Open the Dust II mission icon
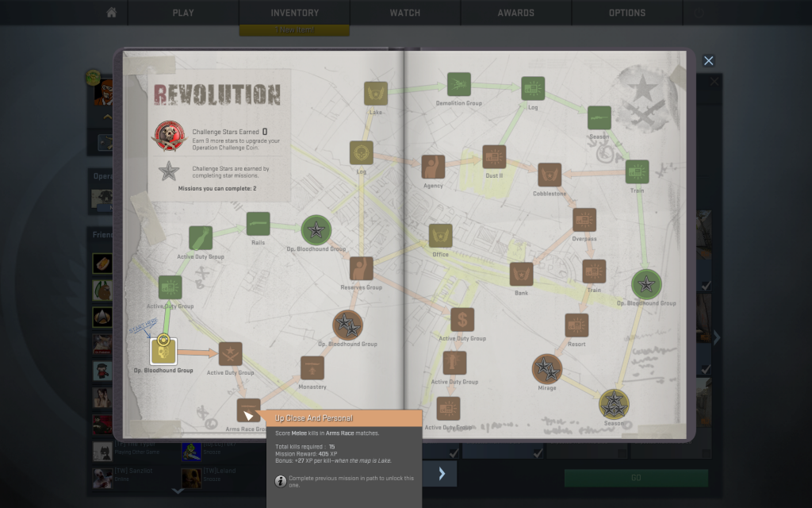 [x=494, y=157]
